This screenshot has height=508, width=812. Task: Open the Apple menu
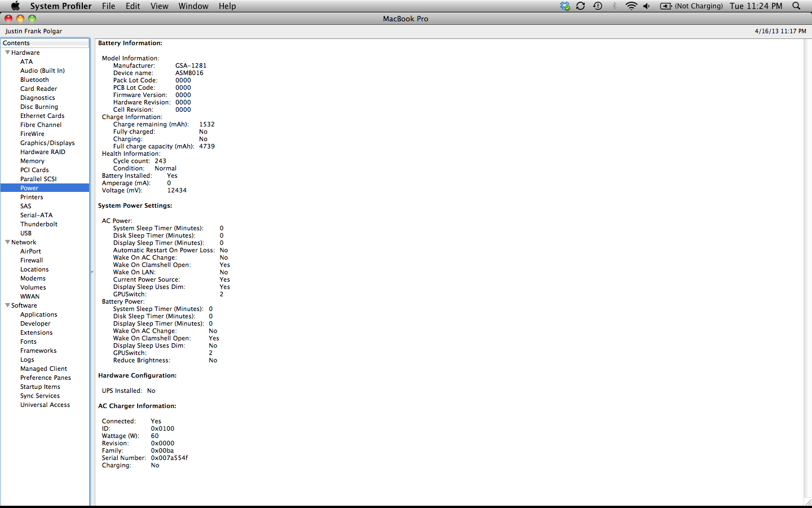pyautogui.click(x=15, y=6)
